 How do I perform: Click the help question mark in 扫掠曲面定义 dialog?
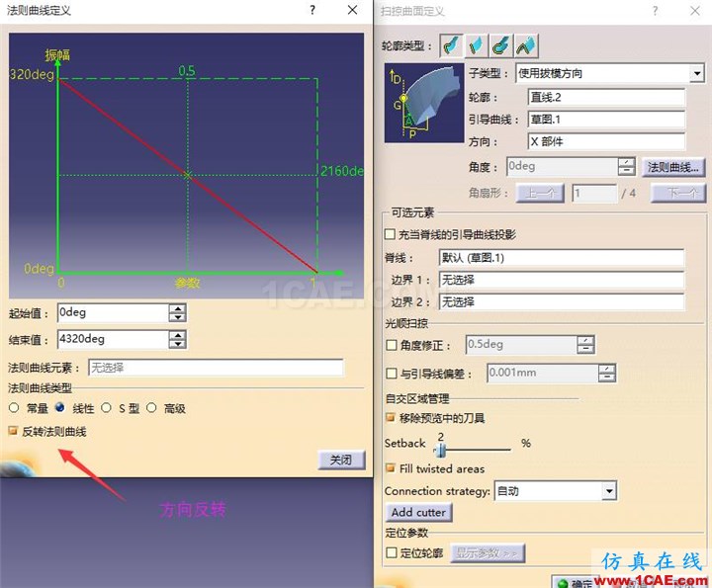pyautogui.click(x=655, y=11)
